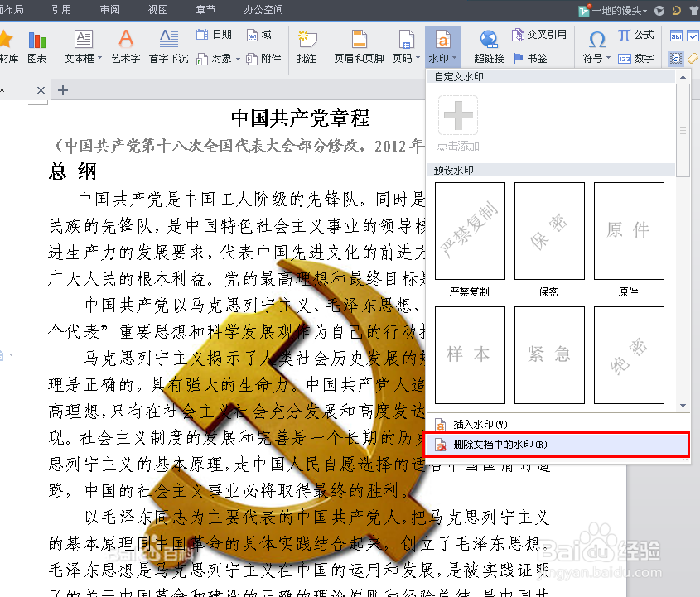Insert a checkbox form control
The image size is (700, 597).
693,37
